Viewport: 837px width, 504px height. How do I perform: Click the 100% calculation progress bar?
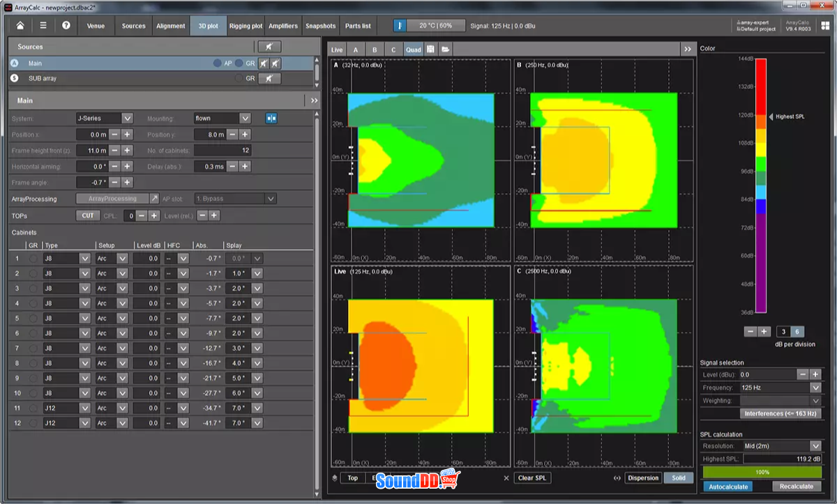pos(762,472)
